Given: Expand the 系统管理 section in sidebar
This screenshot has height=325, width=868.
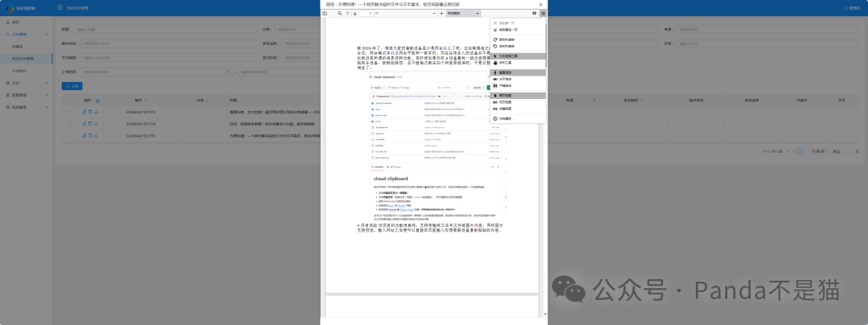Looking at the screenshot, I should 26,108.
